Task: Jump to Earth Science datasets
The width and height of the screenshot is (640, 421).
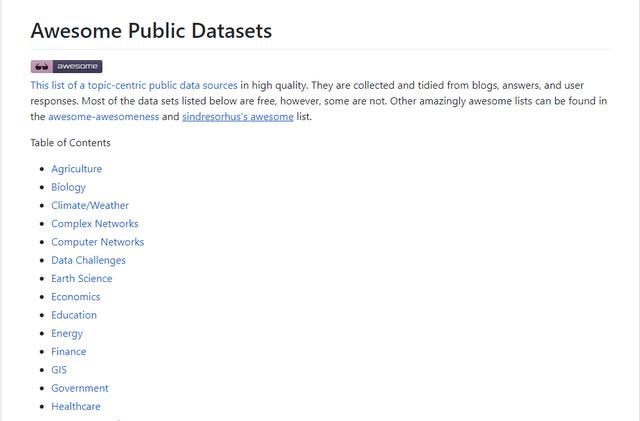Action: click(x=82, y=278)
